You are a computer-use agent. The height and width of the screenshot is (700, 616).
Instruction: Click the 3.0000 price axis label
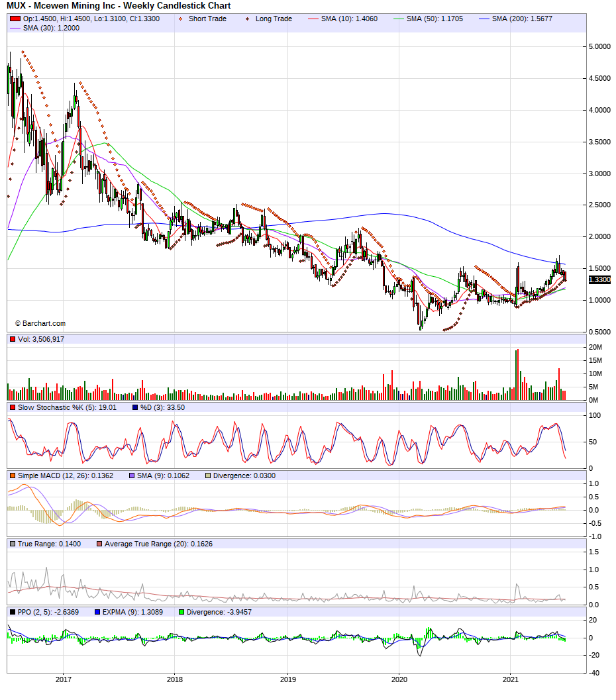coord(599,174)
